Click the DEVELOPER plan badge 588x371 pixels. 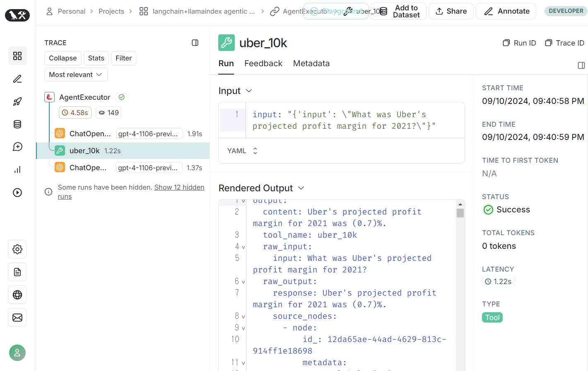point(566,11)
